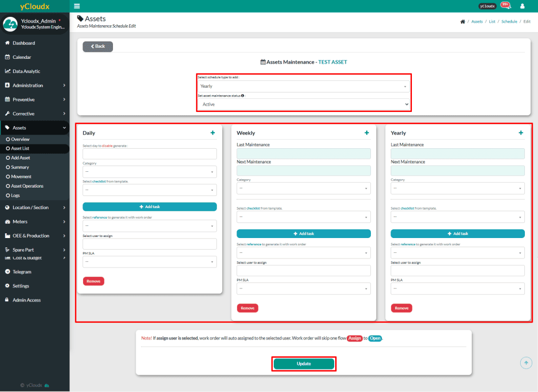This screenshot has width=538, height=392.
Task: Open the Category dropdown in Daily card
Action: coord(150,172)
